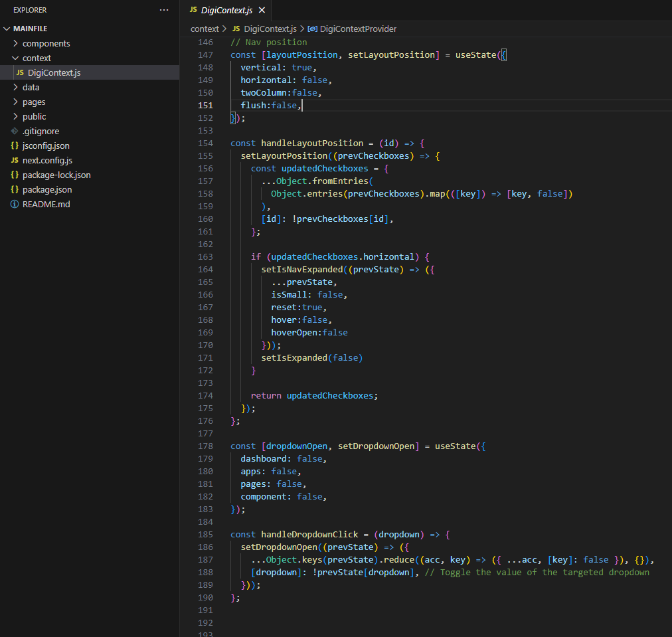Viewport: 672px width, 637px height.
Task: Click the JS icon on DigiContext.js tab
Action: click(x=193, y=11)
